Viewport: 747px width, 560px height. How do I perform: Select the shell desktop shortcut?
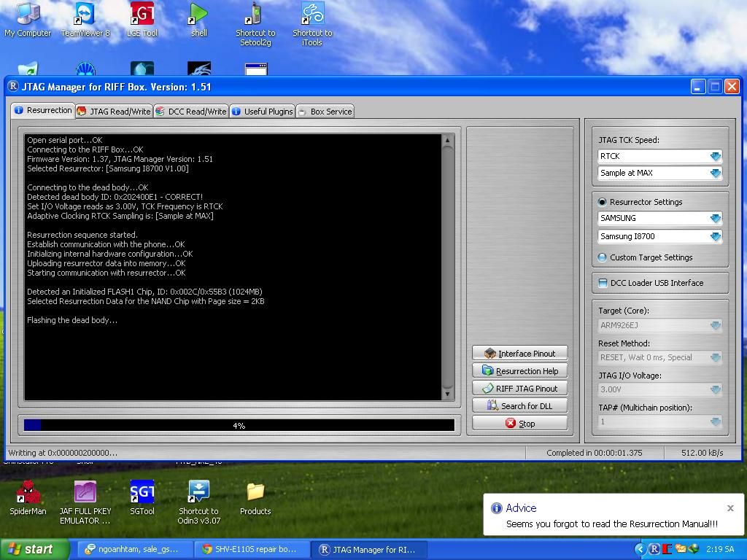pos(198,19)
